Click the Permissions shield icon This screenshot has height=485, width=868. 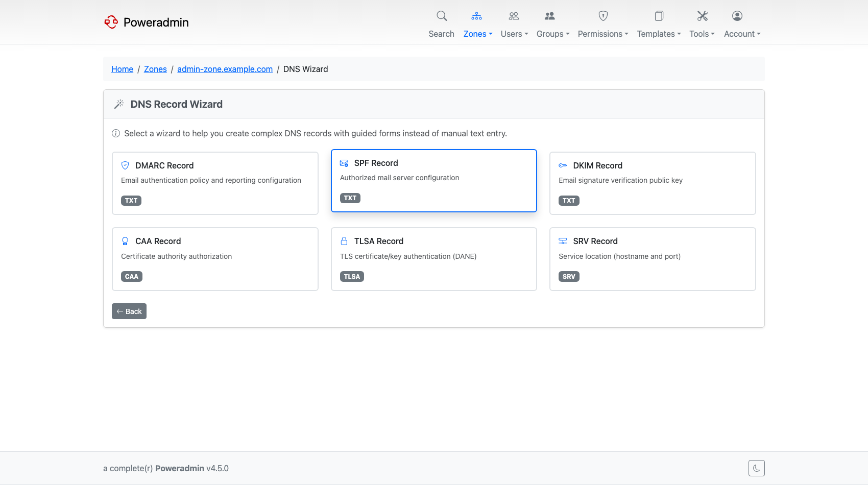[x=603, y=16]
